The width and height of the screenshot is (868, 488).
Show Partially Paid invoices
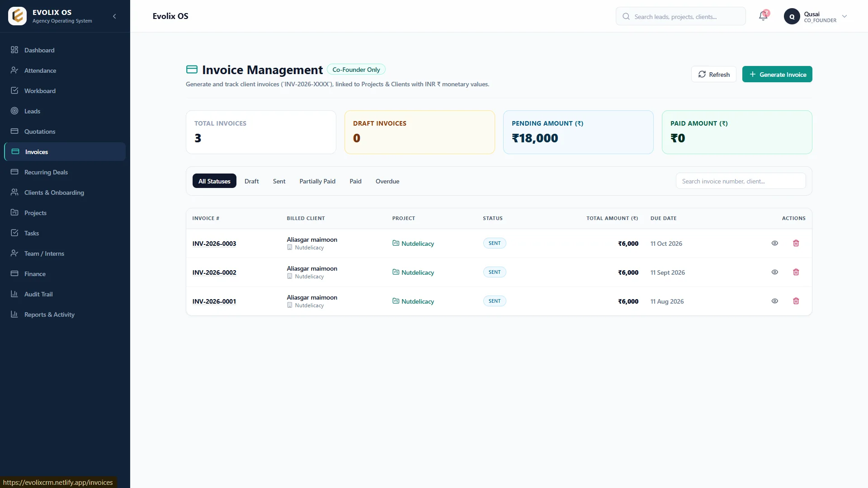pos(317,181)
